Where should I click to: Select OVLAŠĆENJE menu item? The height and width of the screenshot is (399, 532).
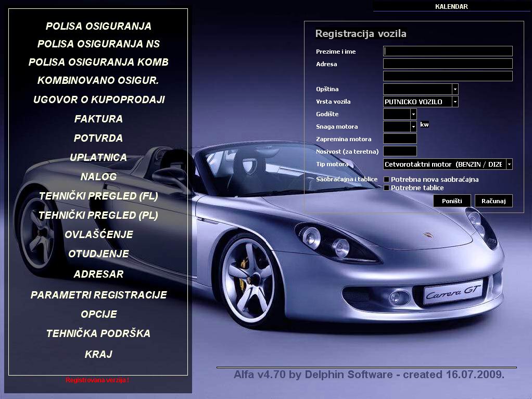coord(99,234)
